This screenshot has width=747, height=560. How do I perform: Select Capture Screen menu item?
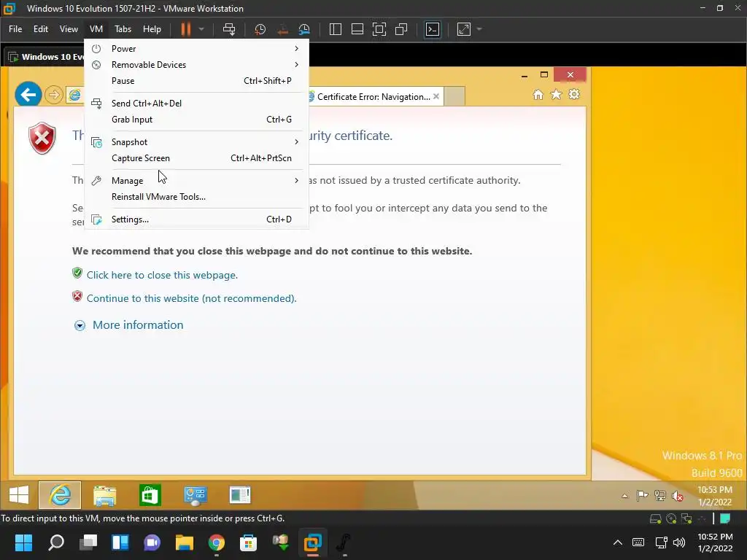click(196, 158)
